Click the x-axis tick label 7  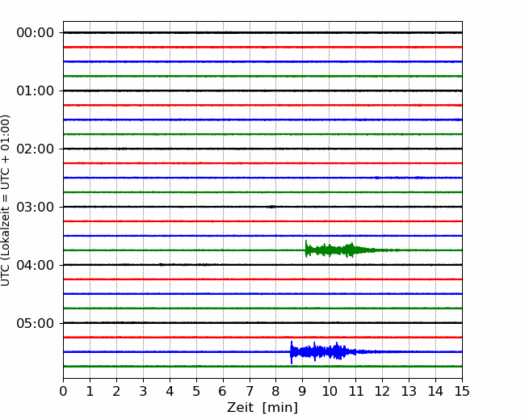[250, 391]
